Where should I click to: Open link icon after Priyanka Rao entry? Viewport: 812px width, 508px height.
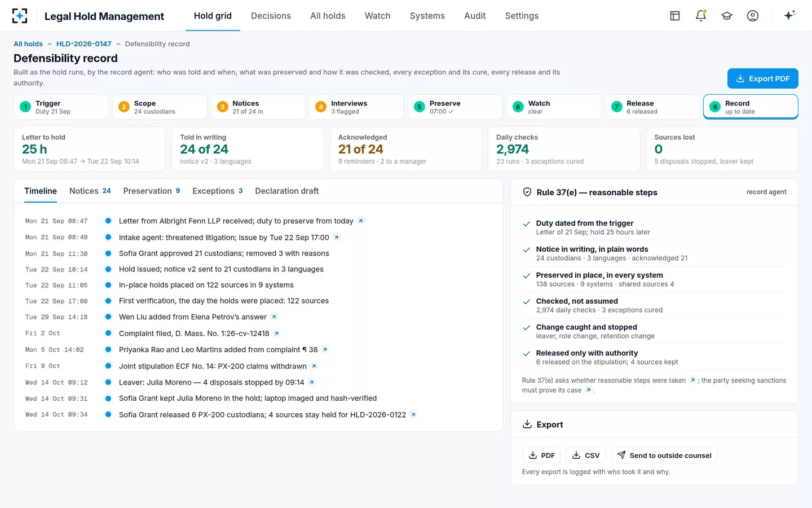pos(325,349)
